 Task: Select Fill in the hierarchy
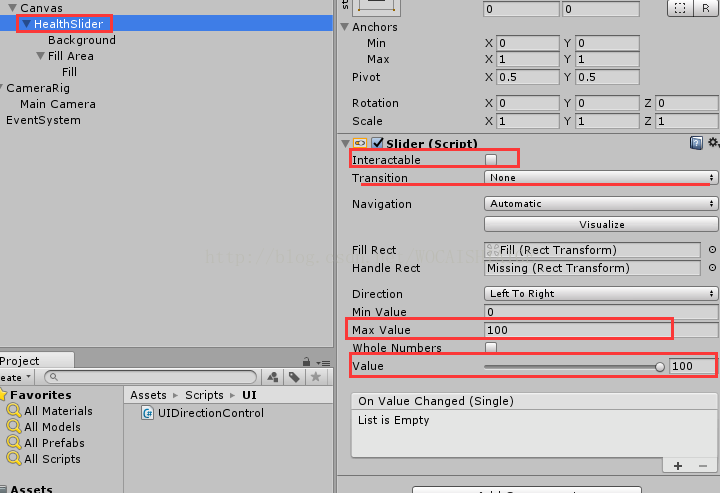pyautogui.click(x=69, y=72)
